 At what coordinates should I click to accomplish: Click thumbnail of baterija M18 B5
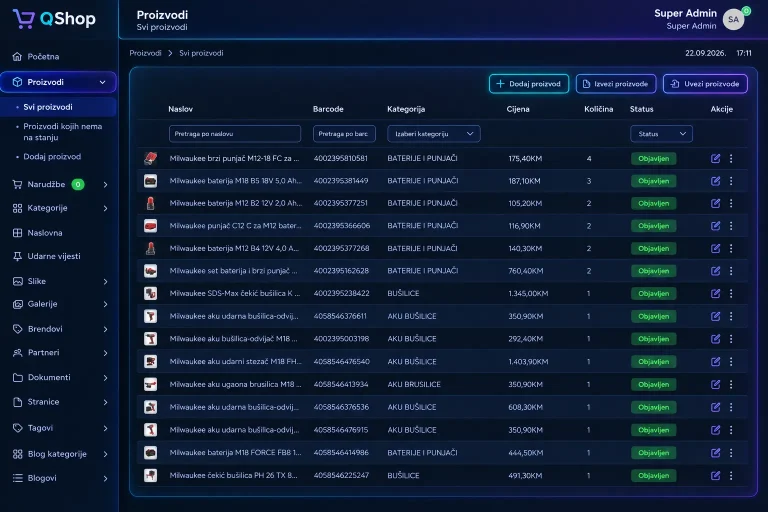150,181
